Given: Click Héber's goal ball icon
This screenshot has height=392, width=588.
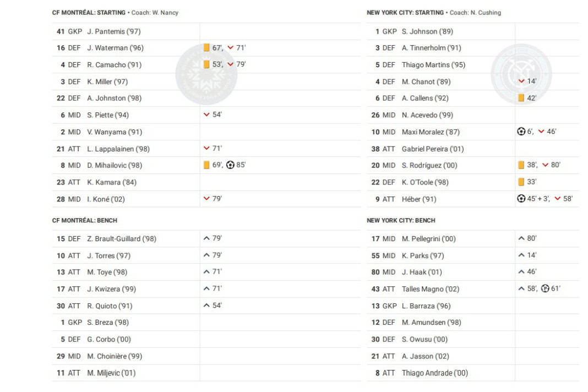Looking at the screenshot, I should [x=521, y=199].
